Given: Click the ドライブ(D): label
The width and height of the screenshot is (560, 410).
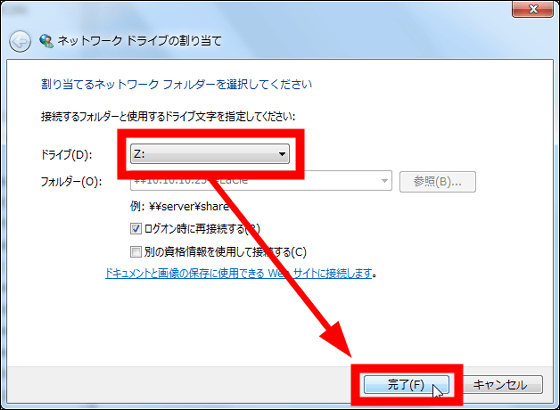Looking at the screenshot, I should point(66,155).
